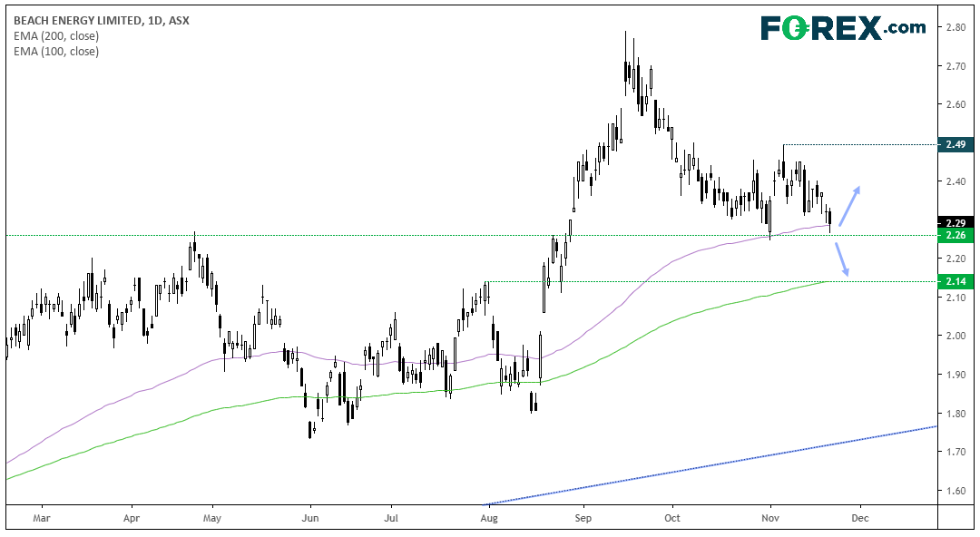Click the Nov date axis label
This screenshot has height=537, width=980.
click(770, 518)
